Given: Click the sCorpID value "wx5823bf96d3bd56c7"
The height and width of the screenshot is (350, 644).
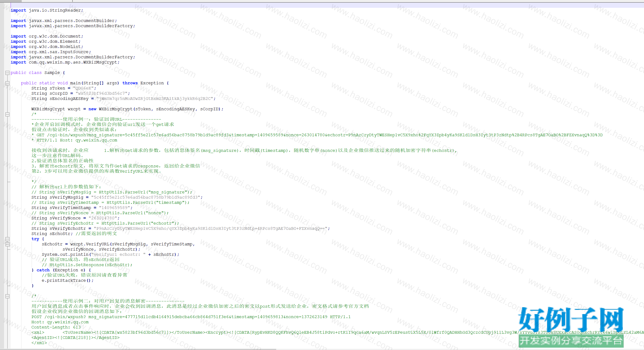Looking at the screenshot, I should [102, 94].
